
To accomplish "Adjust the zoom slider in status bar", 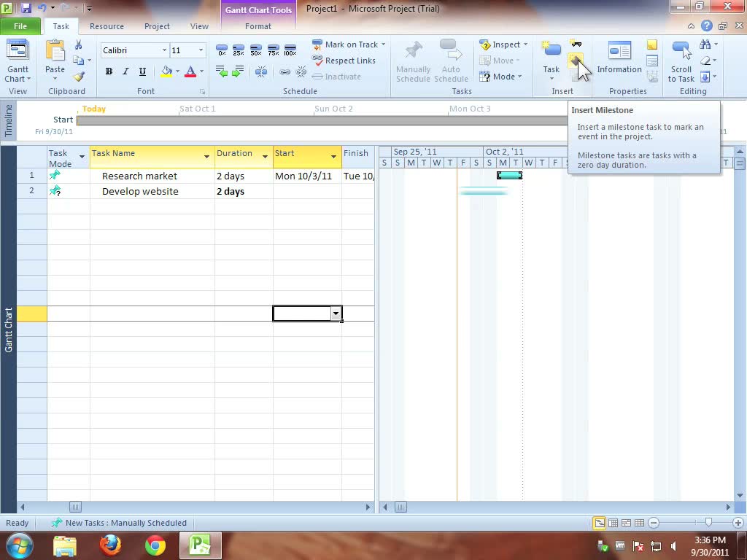I will [708, 523].
